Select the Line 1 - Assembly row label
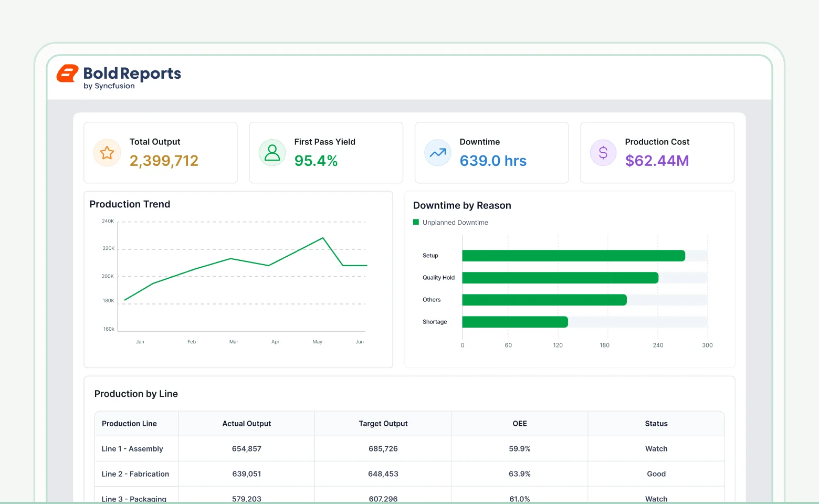Image resolution: width=819 pixels, height=504 pixels. (132, 449)
